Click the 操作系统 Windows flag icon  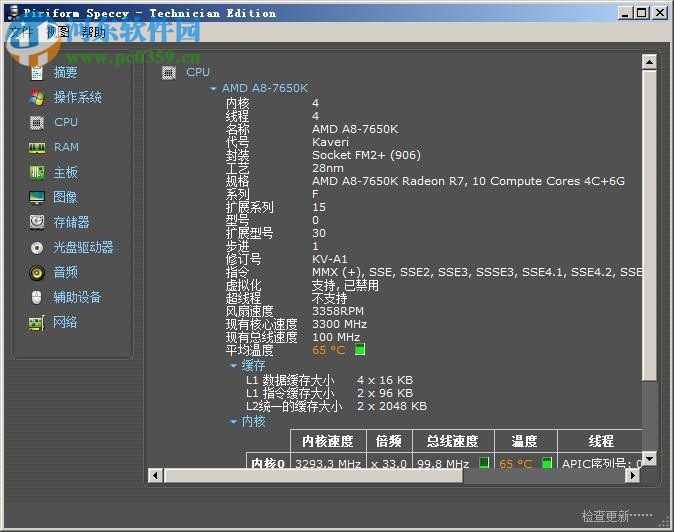pos(37,98)
